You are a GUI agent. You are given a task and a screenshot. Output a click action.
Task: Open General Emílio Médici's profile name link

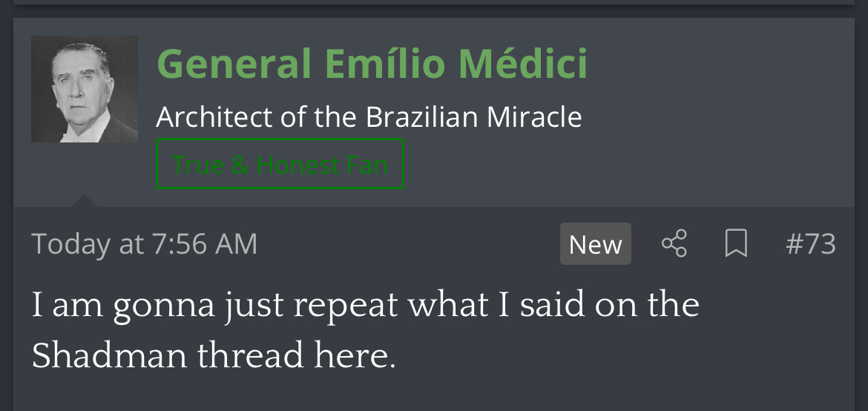pos(372,64)
